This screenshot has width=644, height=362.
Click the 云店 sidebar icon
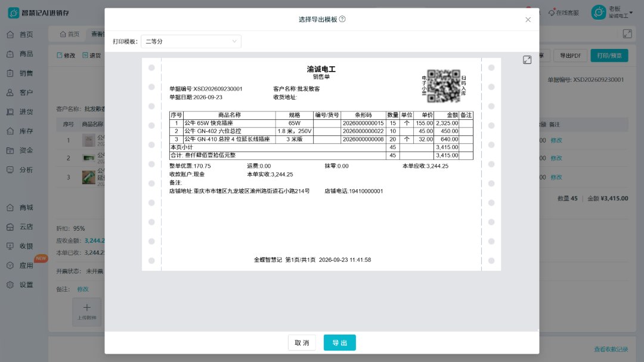coord(10,227)
